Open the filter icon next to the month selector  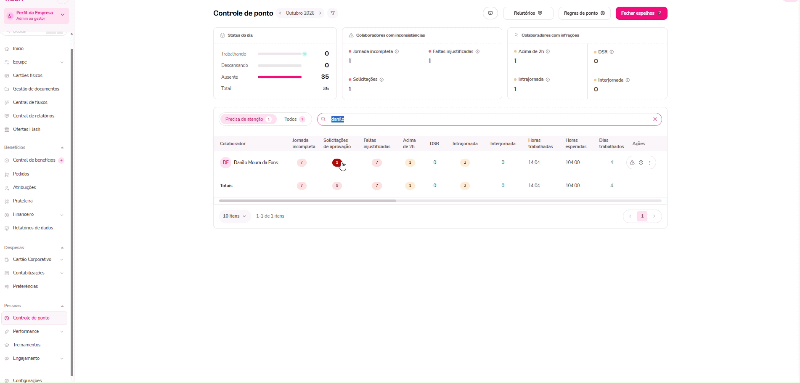point(333,13)
